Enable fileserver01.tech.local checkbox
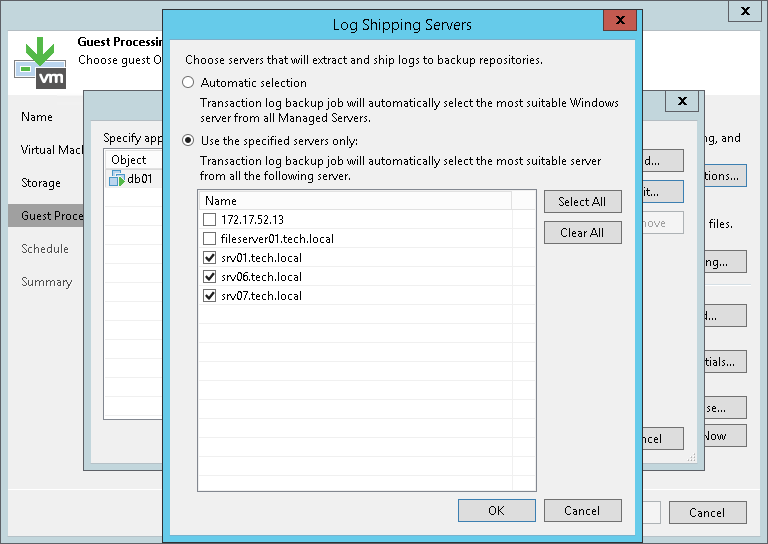Image resolution: width=768 pixels, height=544 pixels. [x=209, y=239]
